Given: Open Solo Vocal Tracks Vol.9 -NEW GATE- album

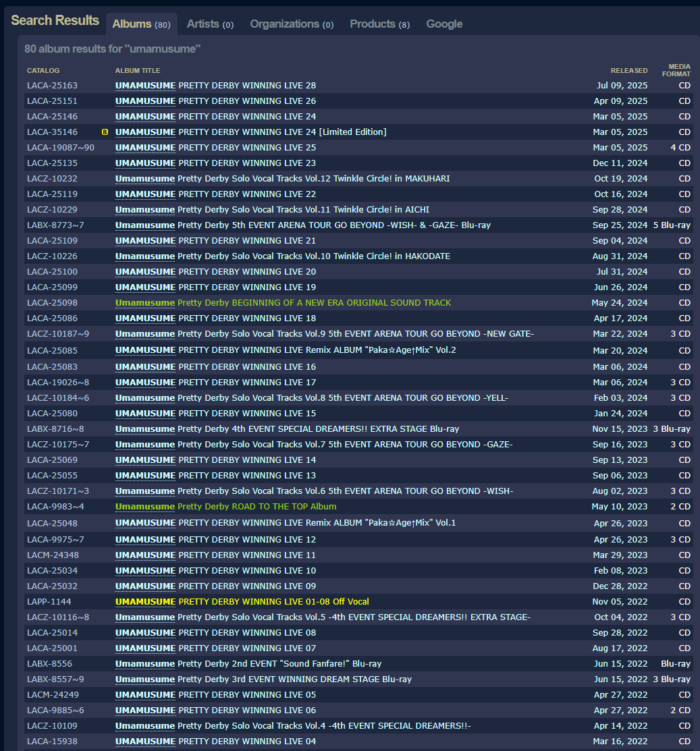Looking at the screenshot, I should coord(325,334).
